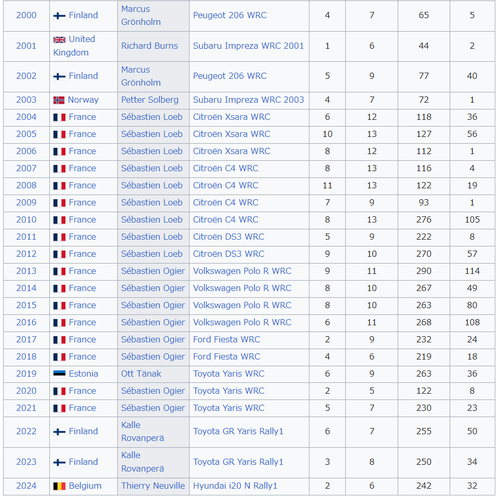Click the France flag icon in 2020 row

(x=59, y=391)
